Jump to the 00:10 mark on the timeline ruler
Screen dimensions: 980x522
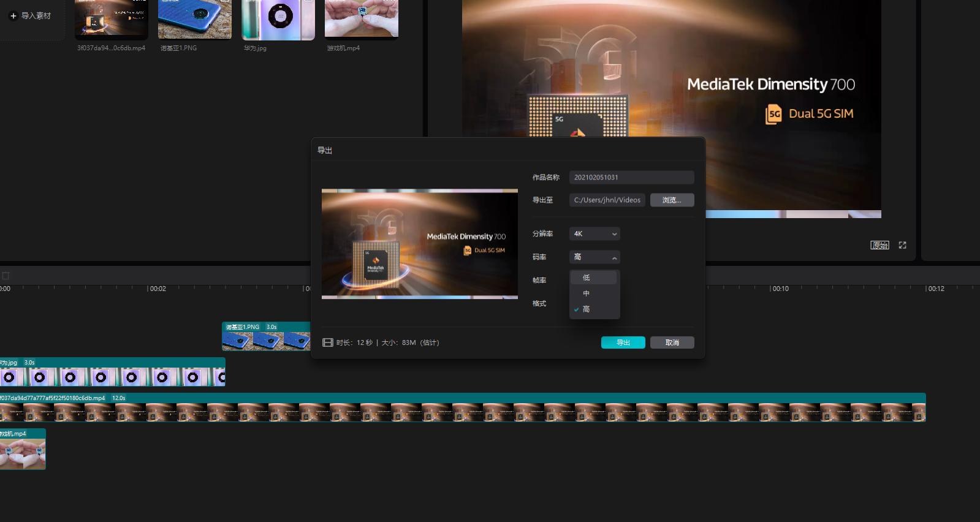pyautogui.click(x=780, y=289)
